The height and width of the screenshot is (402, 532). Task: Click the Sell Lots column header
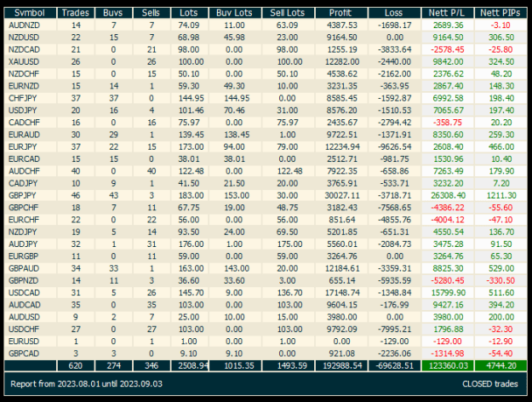288,13
